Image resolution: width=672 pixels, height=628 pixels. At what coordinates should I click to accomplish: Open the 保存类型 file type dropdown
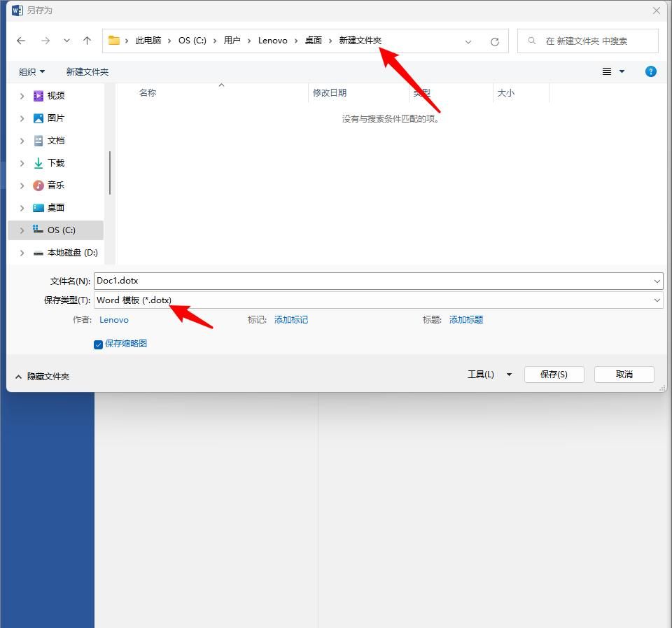(657, 300)
